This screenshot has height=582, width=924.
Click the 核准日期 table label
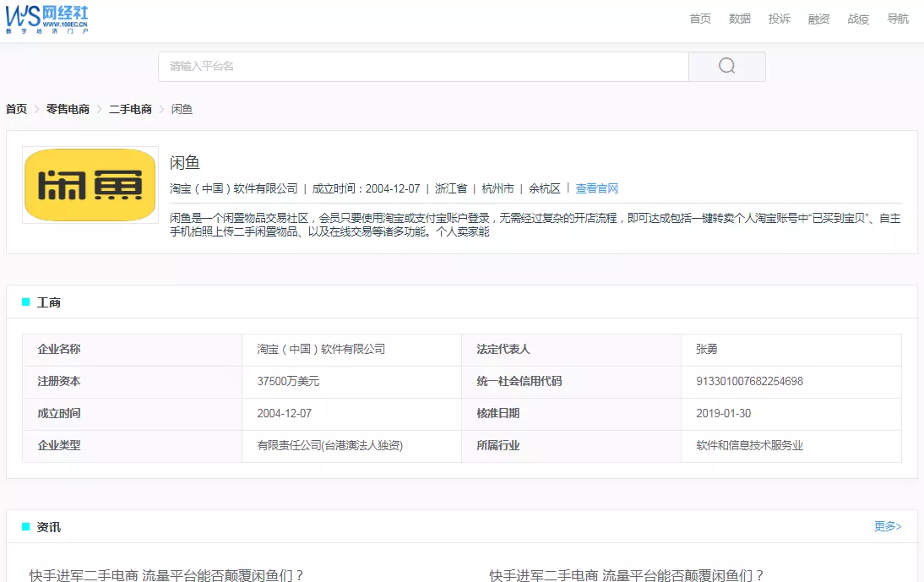498,414
